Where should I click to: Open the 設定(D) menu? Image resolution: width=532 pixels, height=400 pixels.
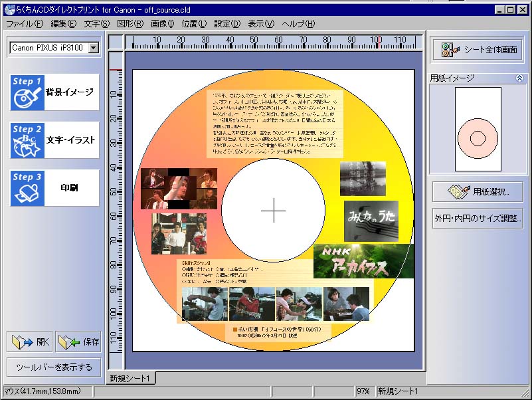(x=227, y=24)
